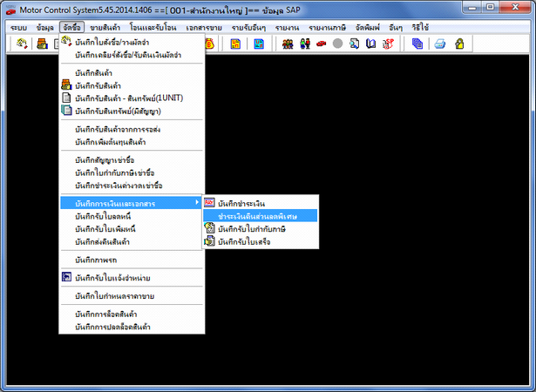The height and width of the screenshot is (392, 536).
Task: Expand the บันทึกการเงินและเอกสาร submenu arrow
Action: pyautogui.click(x=197, y=203)
